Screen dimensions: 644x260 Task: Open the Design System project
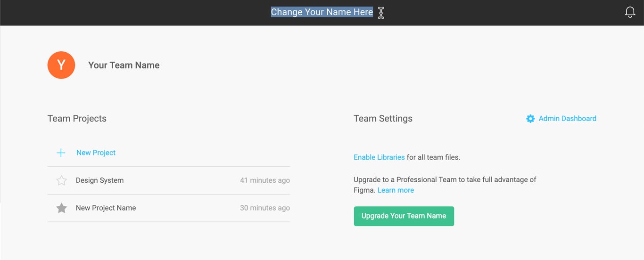[x=99, y=180]
